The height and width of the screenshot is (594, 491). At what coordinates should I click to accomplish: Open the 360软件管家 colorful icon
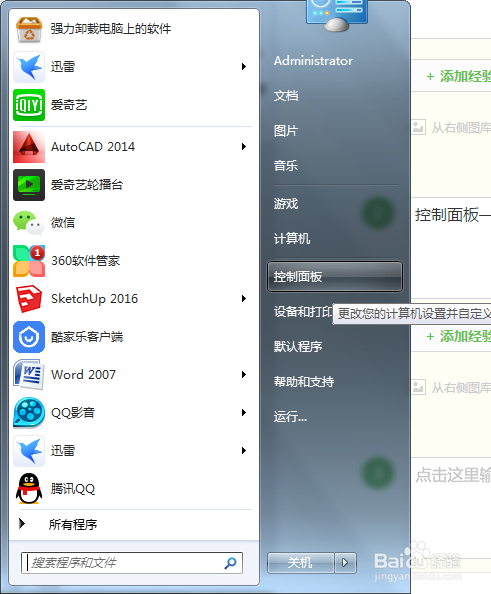29,261
